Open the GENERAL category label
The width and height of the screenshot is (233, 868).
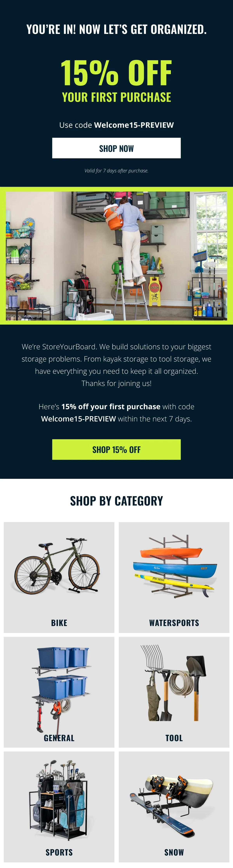pyautogui.click(x=59, y=738)
